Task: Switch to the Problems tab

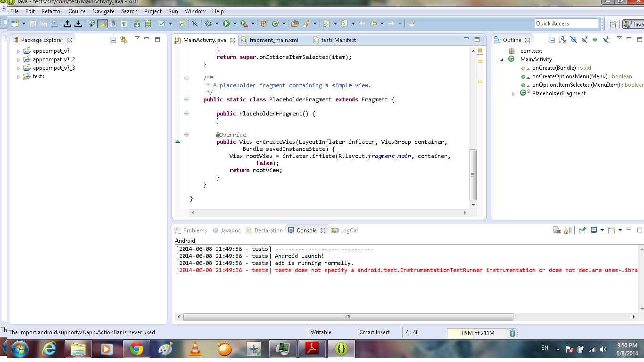Action: click(x=191, y=230)
